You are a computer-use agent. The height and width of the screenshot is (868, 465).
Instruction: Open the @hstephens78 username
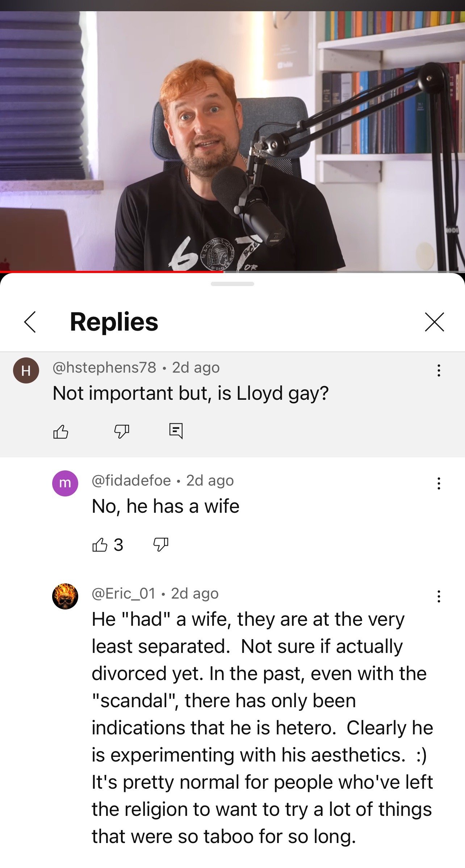(104, 368)
